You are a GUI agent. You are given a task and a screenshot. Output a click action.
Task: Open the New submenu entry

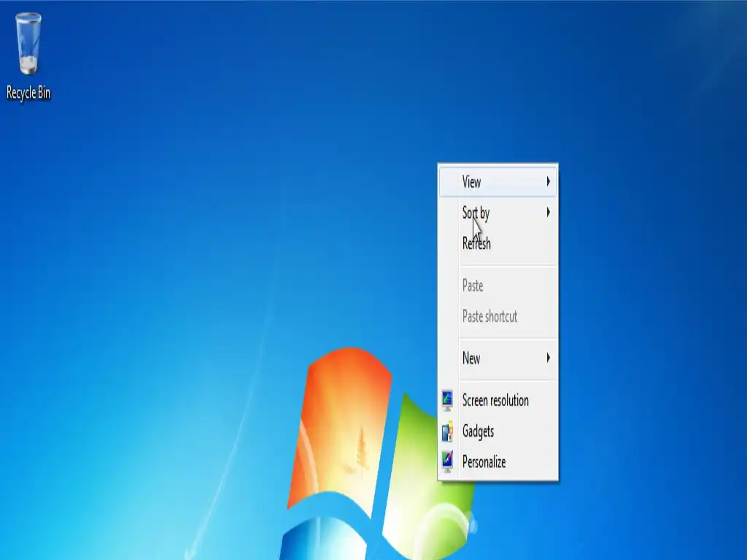coord(498,358)
